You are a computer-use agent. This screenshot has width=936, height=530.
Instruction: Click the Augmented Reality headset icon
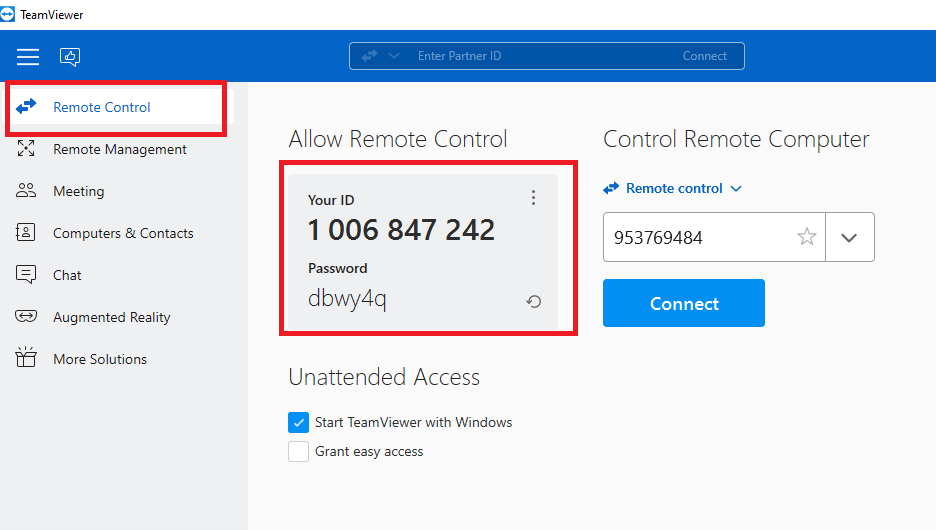(x=26, y=316)
